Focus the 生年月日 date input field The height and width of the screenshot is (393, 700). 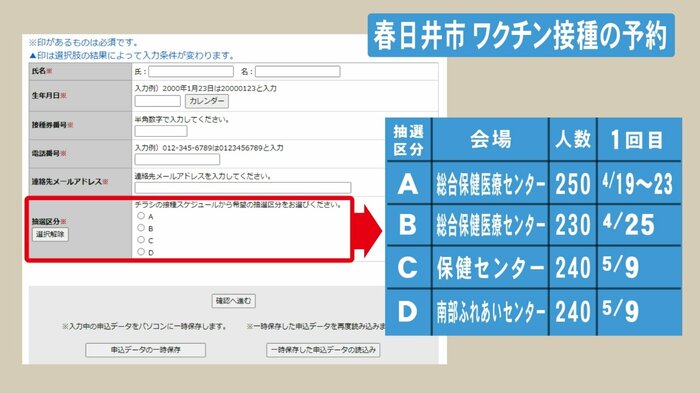pyautogui.click(x=158, y=101)
